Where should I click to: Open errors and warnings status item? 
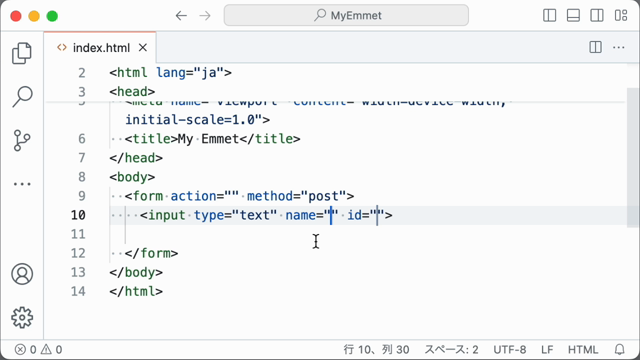(38, 350)
